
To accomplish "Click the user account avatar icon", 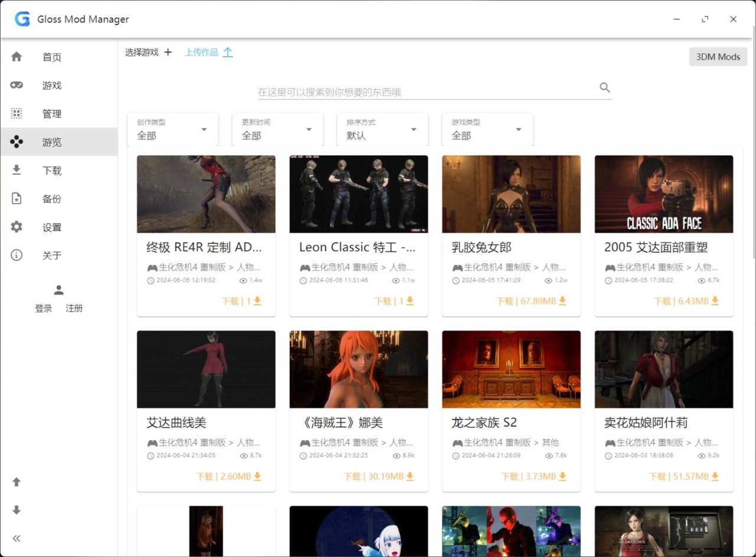I will tap(58, 290).
